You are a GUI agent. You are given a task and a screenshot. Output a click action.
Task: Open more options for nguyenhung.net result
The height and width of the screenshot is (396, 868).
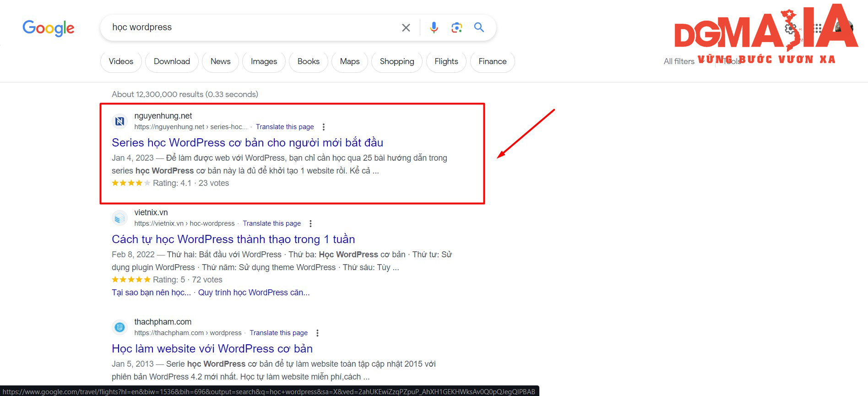(324, 127)
